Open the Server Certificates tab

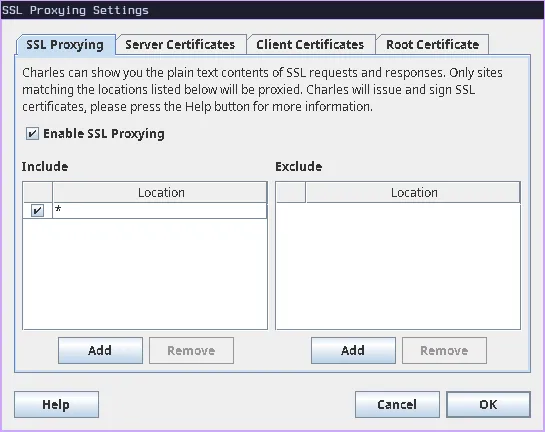[x=180, y=44]
